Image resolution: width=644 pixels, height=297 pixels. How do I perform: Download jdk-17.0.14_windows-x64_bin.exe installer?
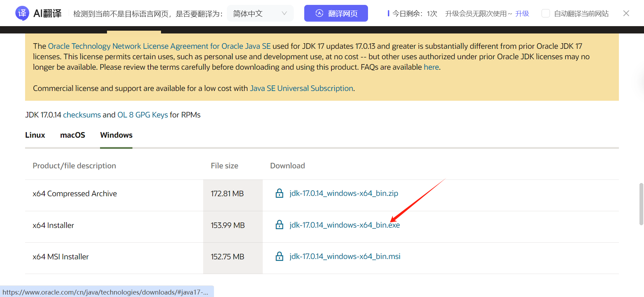345,225
